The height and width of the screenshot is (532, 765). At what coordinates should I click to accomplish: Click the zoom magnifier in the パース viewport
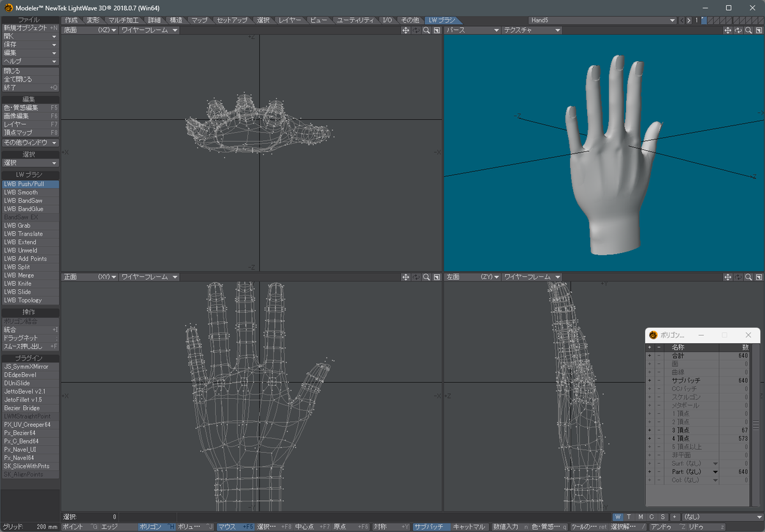coord(749,31)
